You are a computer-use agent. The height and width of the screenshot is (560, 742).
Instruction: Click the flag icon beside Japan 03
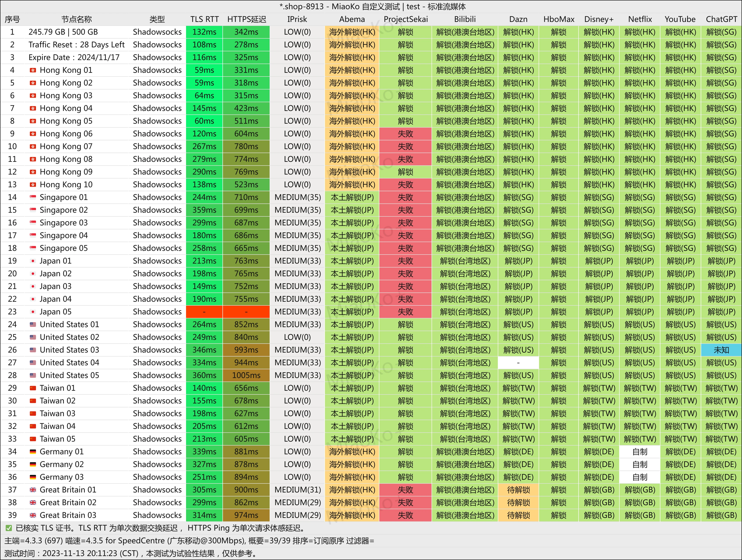click(x=33, y=286)
